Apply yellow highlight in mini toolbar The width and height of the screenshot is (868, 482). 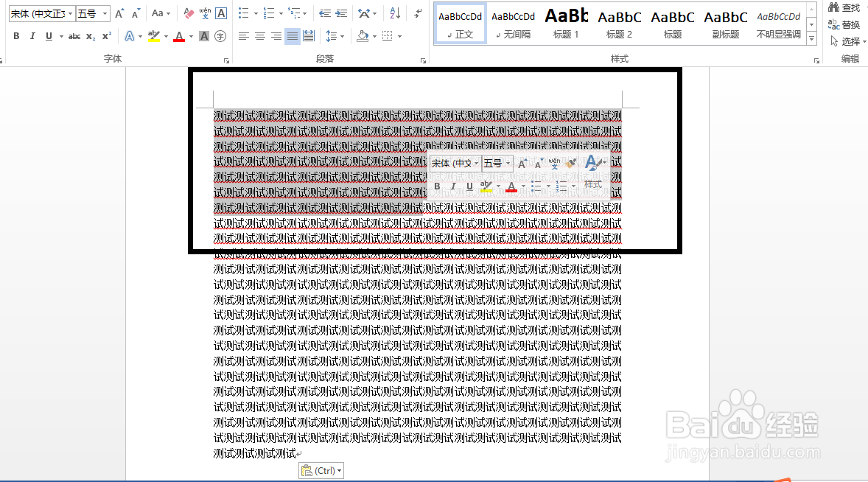coord(486,186)
